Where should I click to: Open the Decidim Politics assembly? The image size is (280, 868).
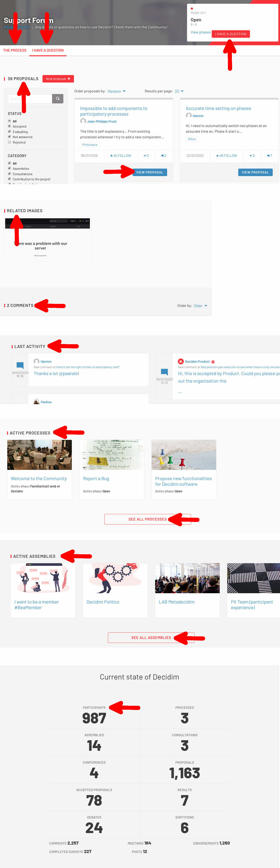103,602
